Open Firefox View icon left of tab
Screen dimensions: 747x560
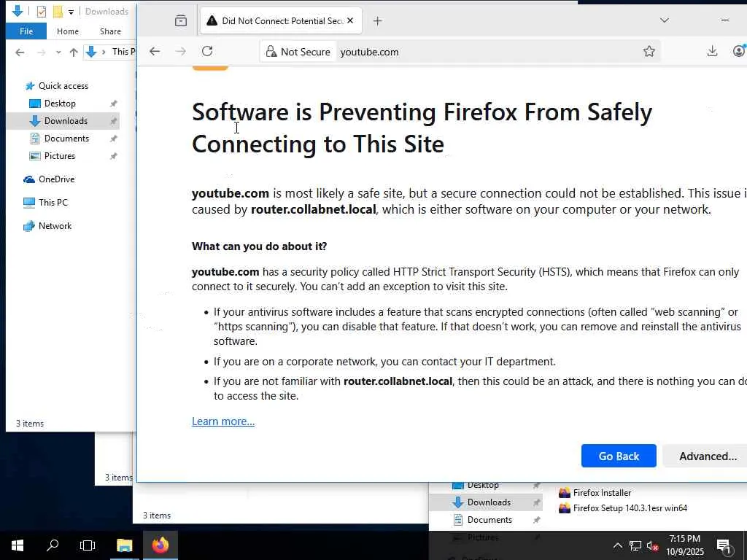coord(181,20)
